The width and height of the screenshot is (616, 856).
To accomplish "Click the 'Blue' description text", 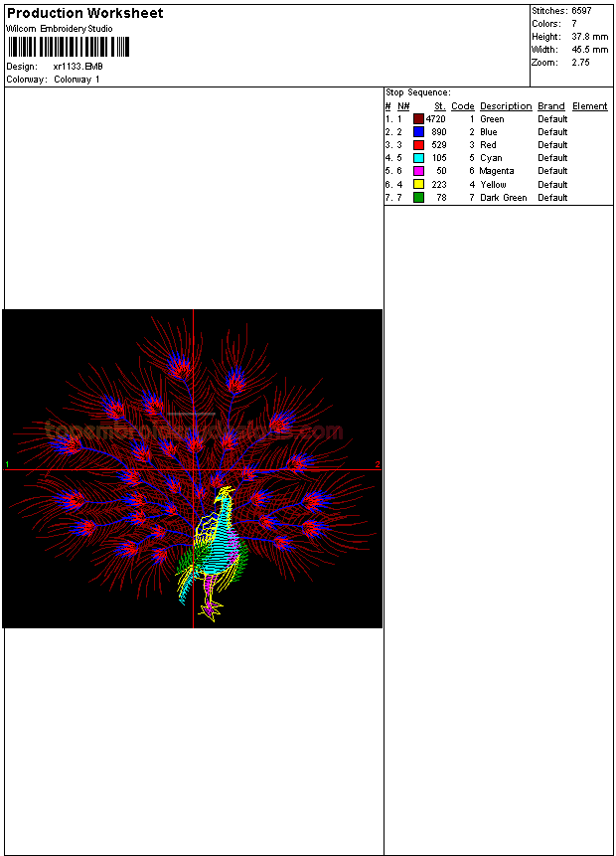I will coord(489,132).
